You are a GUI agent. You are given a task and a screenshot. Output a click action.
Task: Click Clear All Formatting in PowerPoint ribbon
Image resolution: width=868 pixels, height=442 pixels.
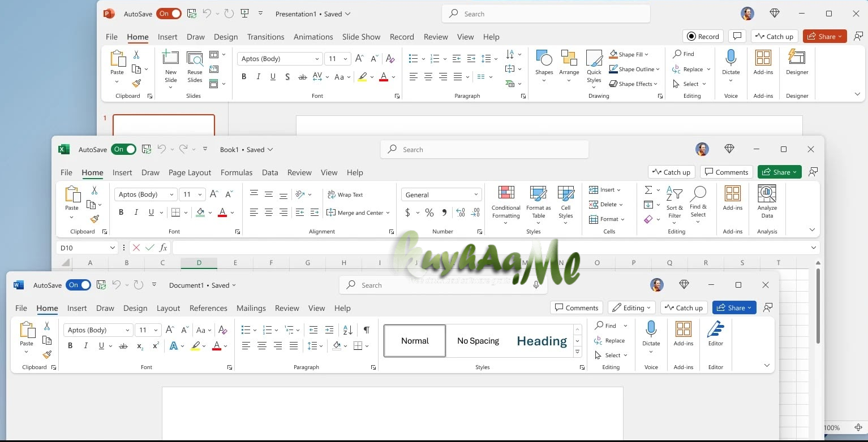[x=390, y=59]
